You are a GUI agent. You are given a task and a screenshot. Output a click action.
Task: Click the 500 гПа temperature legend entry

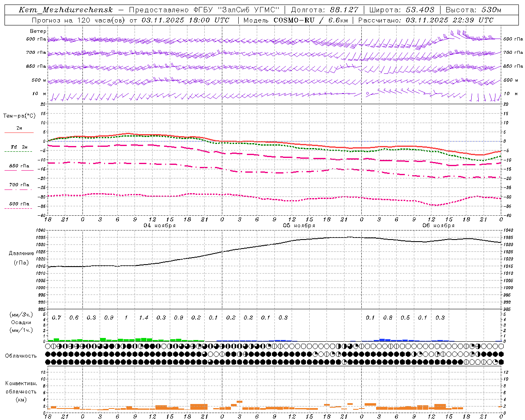tap(19, 204)
